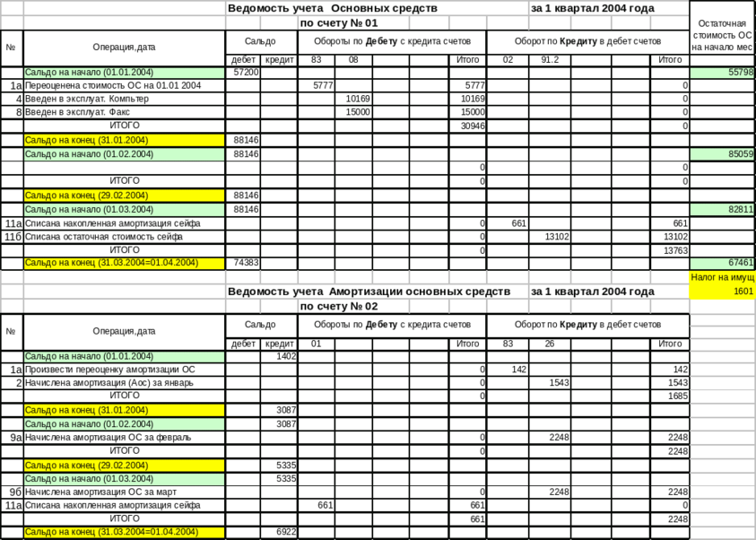Click the 'Налог на имущ' label
756x540 pixels.
coord(722,277)
